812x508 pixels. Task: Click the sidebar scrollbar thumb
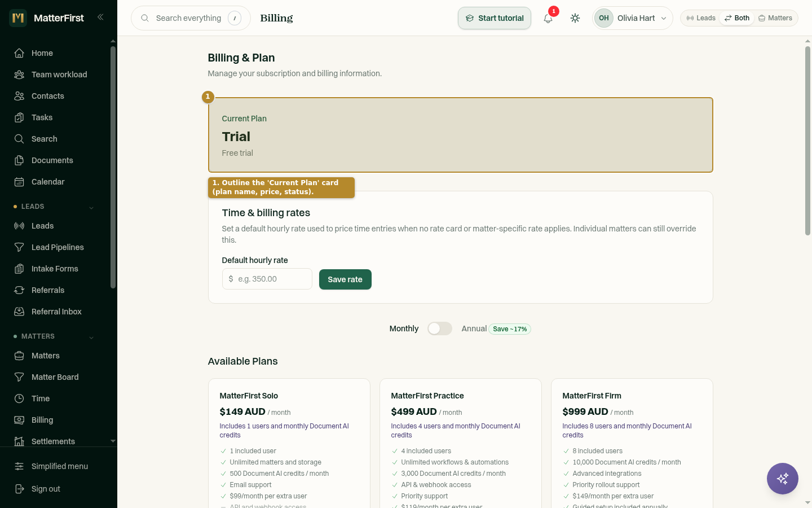pyautogui.click(x=113, y=167)
